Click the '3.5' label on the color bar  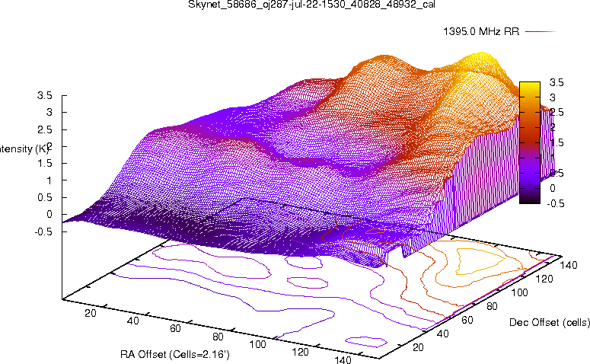pyautogui.click(x=557, y=82)
